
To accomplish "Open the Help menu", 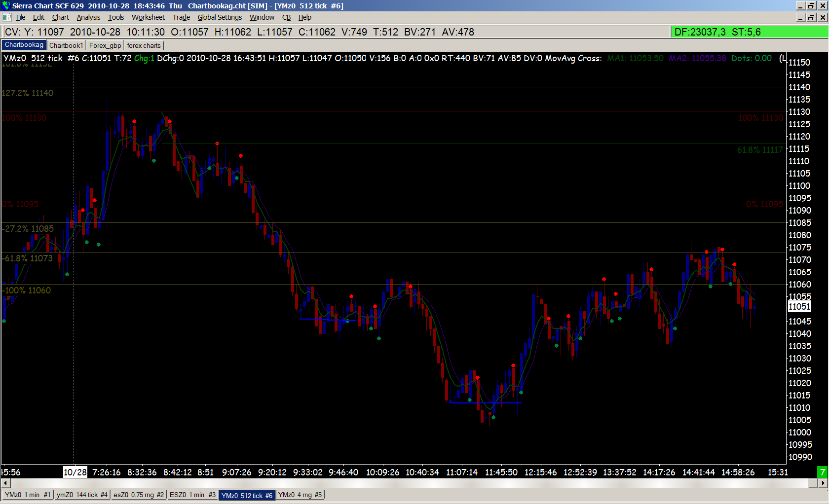I will click(x=304, y=17).
